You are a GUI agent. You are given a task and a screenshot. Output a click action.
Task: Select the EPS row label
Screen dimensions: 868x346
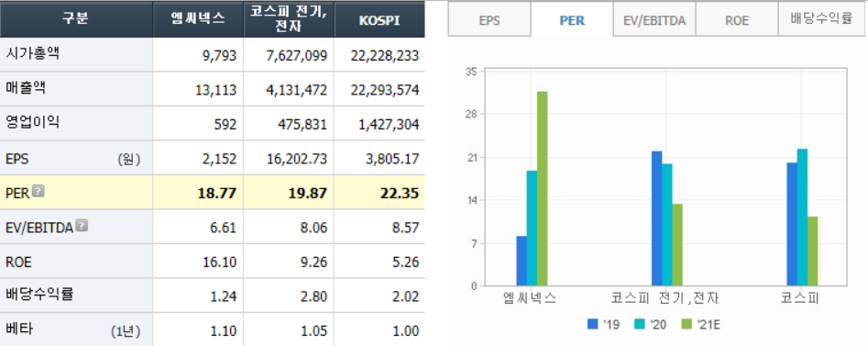pos(17,159)
